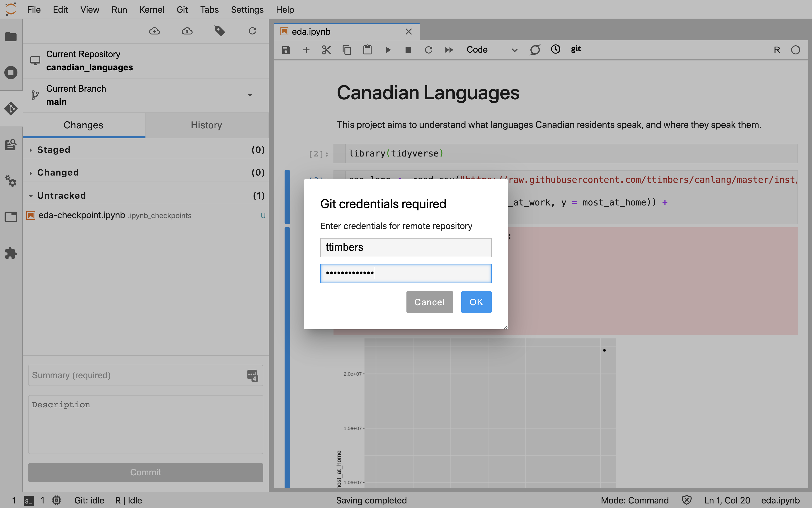Open the Help menu
The width and height of the screenshot is (812, 508).
pyautogui.click(x=285, y=9)
